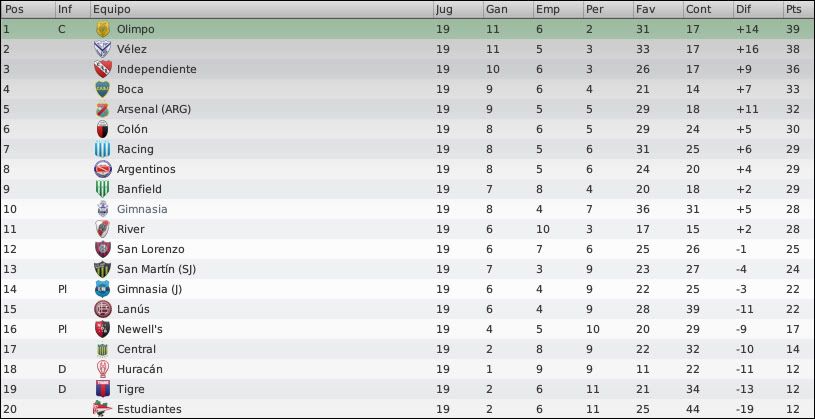Image resolution: width=815 pixels, height=419 pixels.
Task: Open the San Lorenzo team name
Action: click(x=151, y=249)
